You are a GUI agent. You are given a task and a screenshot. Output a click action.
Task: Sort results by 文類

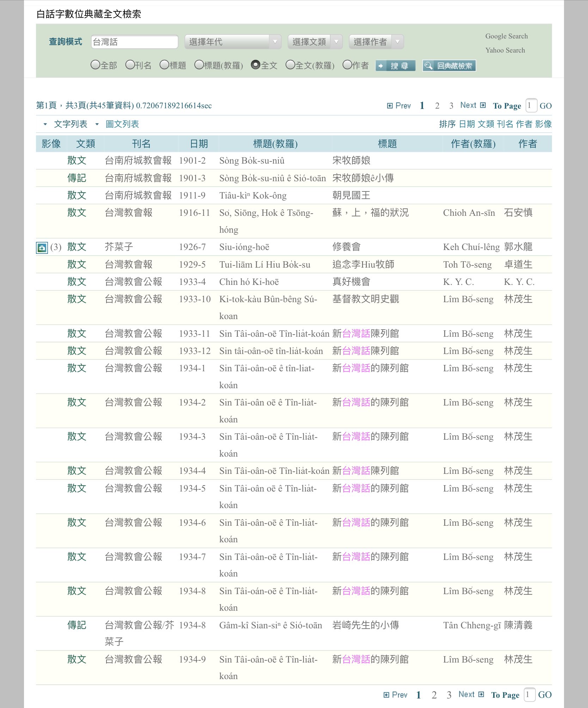point(486,124)
